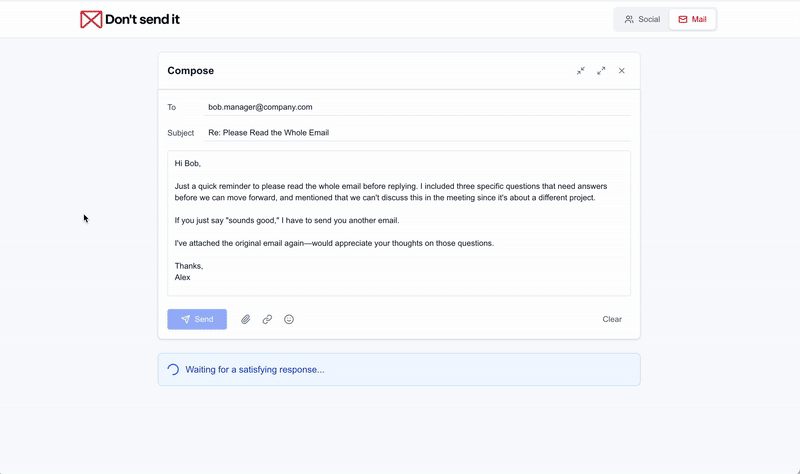Image resolution: width=800 pixels, height=474 pixels.
Task: Click the Compose header title
Action: [190, 71]
